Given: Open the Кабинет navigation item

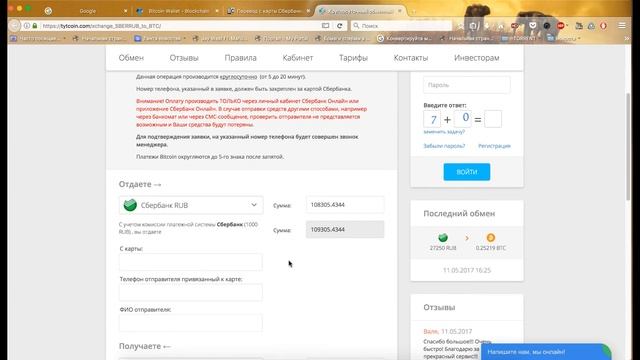Looking at the screenshot, I should [x=298, y=58].
